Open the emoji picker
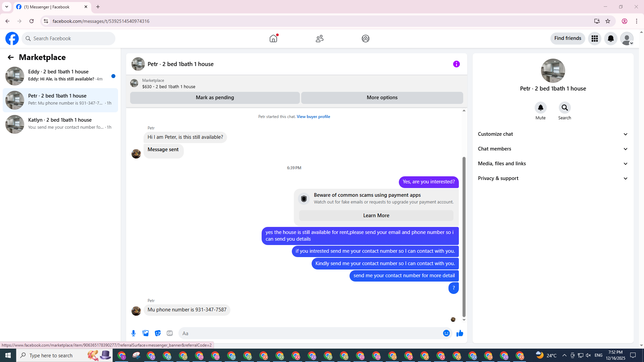The width and height of the screenshot is (644, 362). (446, 333)
